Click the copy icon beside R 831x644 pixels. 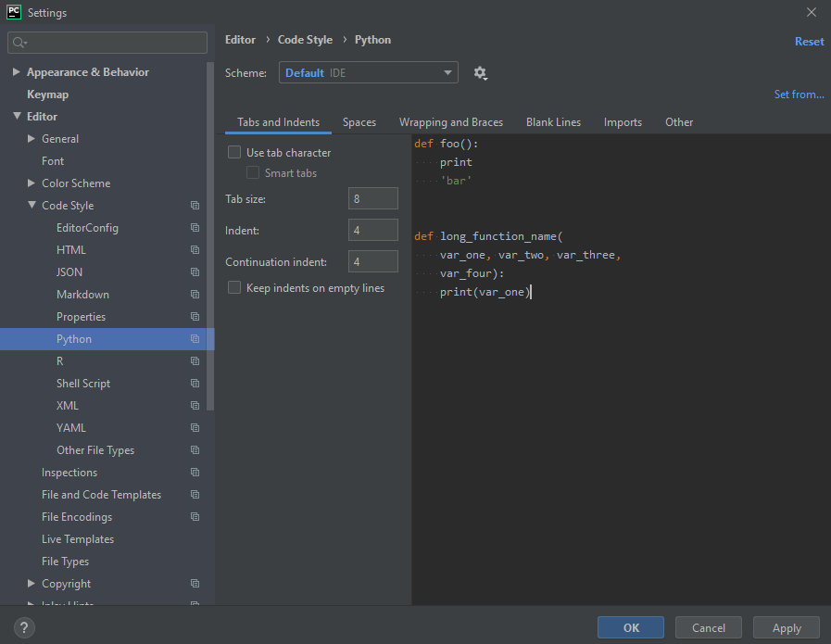(195, 361)
